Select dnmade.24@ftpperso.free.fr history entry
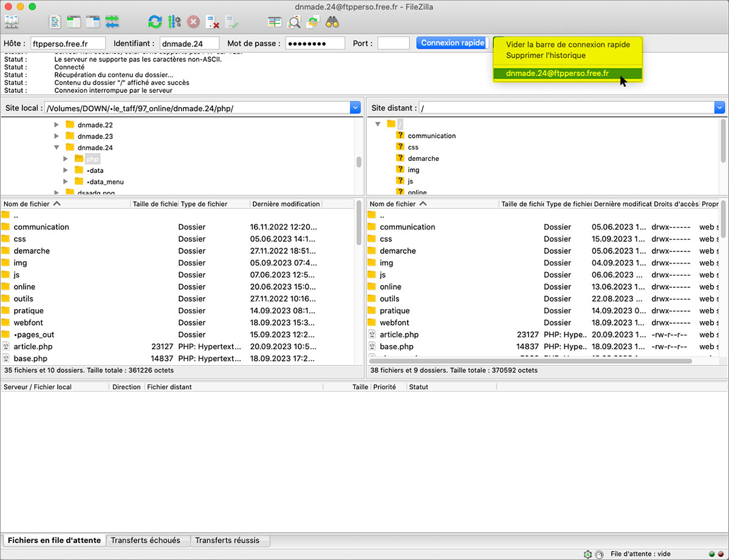 [x=568, y=73]
